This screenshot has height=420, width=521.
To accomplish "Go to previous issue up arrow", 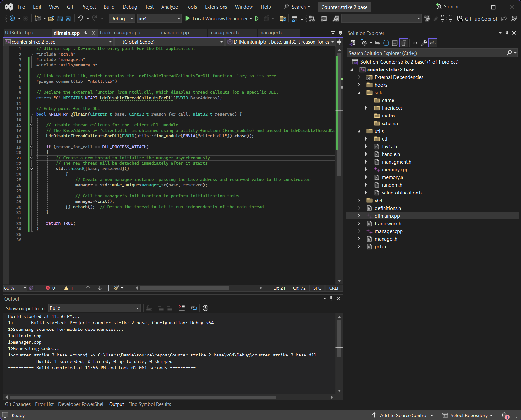I will (88, 288).
